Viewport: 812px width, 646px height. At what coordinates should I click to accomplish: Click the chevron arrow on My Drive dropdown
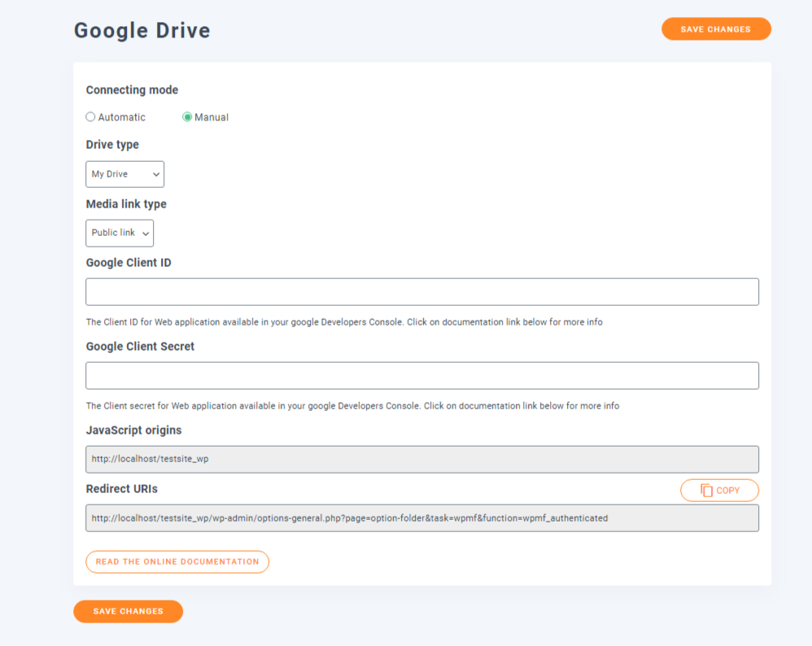[x=155, y=174]
